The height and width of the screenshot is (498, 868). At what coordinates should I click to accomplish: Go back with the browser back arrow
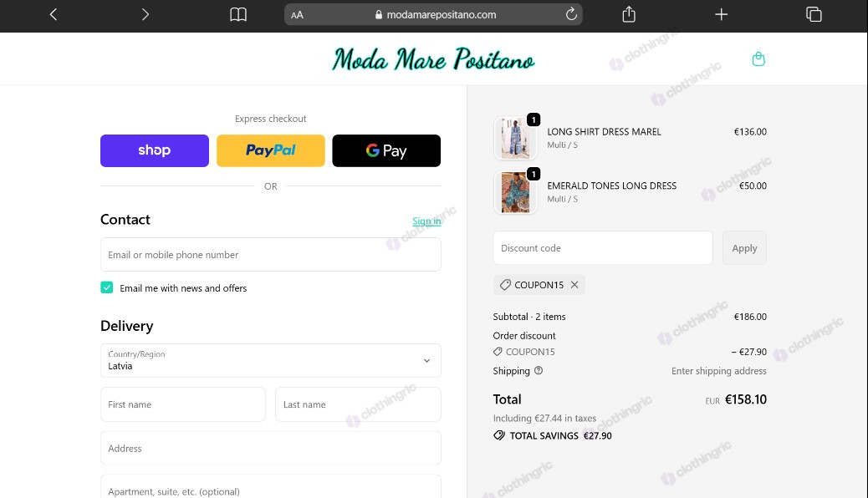54,14
